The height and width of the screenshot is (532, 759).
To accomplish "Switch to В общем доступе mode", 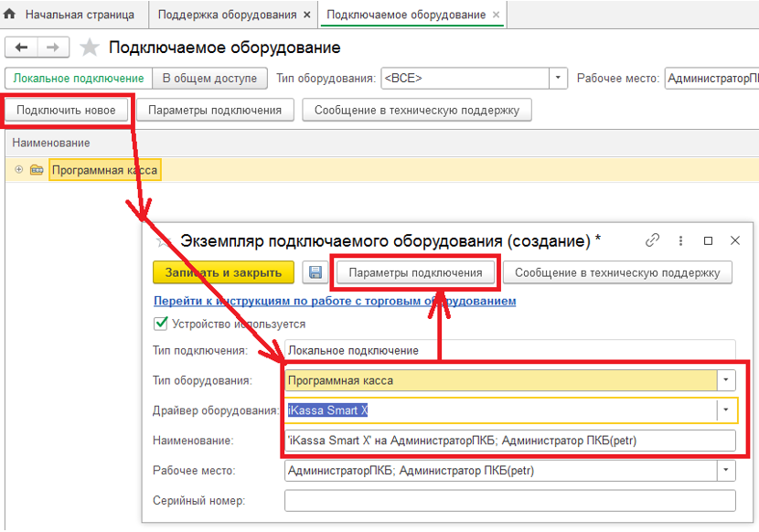I will [x=209, y=79].
